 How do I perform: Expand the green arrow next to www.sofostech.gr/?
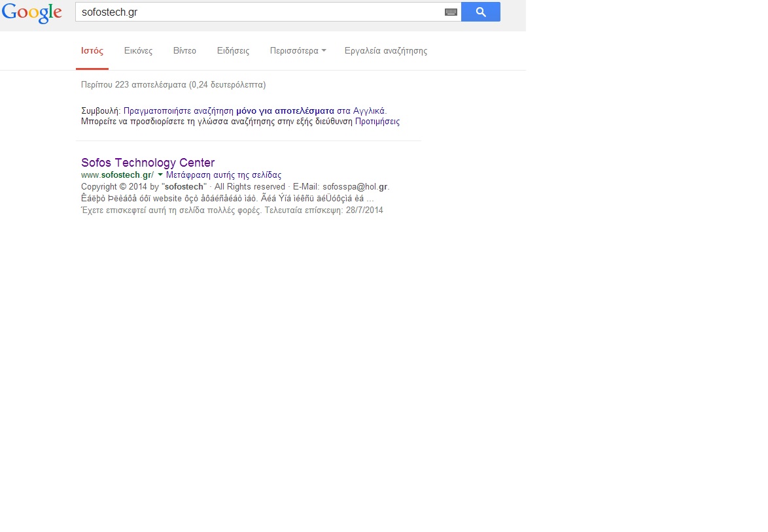point(160,175)
